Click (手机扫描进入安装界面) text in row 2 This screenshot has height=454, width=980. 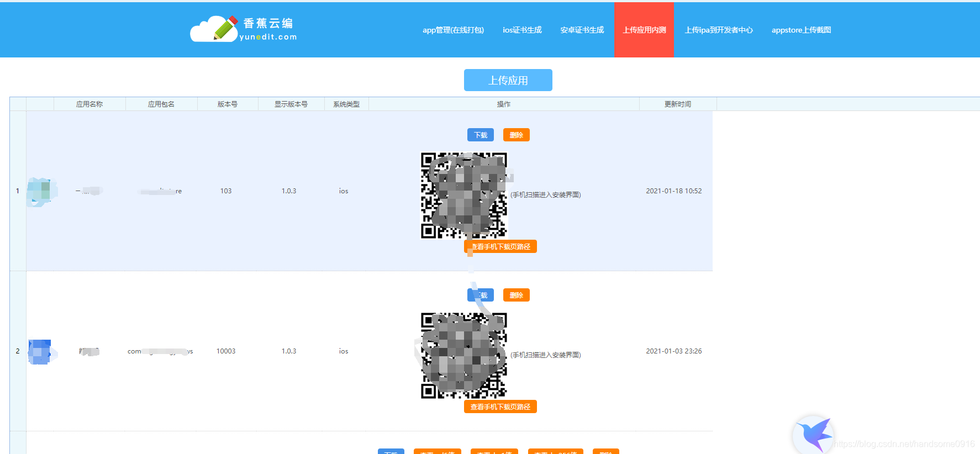[x=545, y=355]
